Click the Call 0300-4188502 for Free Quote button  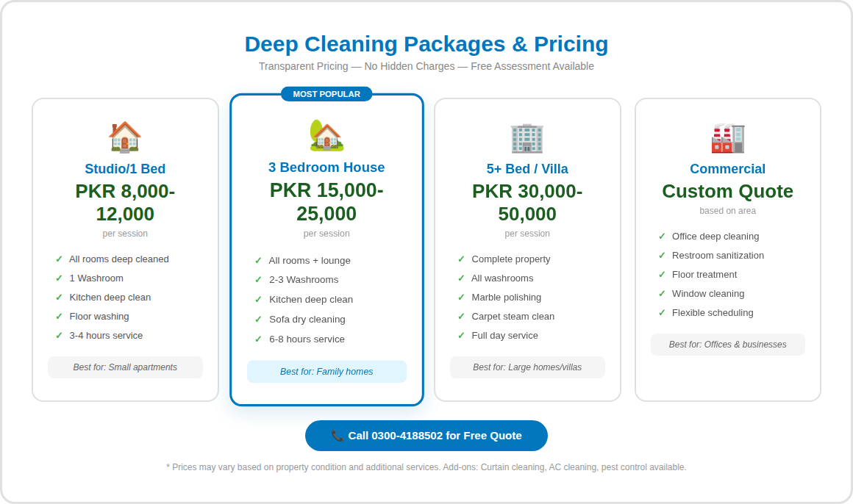(x=426, y=435)
